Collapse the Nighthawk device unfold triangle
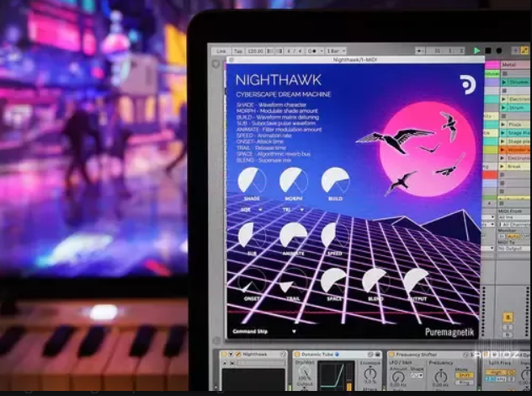 [x=231, y=354]
